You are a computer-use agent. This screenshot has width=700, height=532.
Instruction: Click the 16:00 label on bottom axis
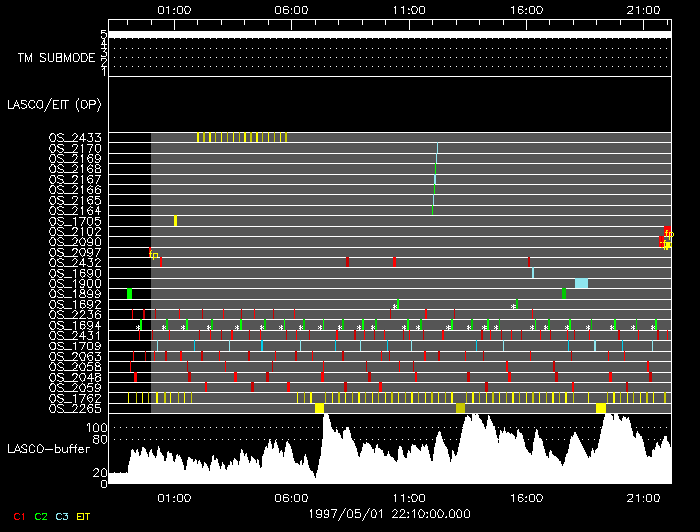pos(526,498)
